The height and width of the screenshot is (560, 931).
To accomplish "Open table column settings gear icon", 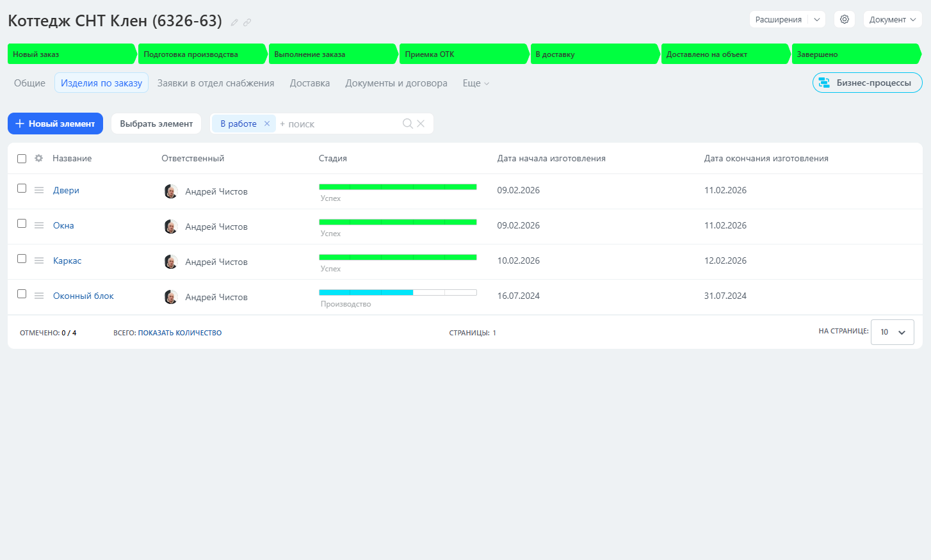I will [39, 158].
